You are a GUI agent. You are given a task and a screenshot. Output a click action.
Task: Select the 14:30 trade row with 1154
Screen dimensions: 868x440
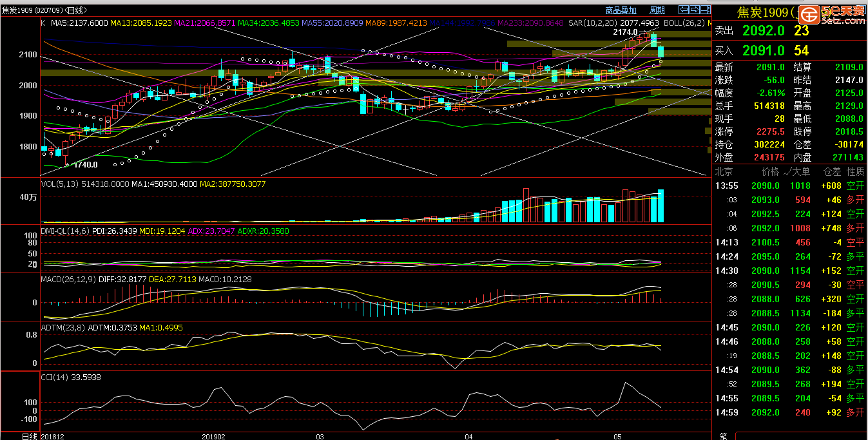pos(790,271)
